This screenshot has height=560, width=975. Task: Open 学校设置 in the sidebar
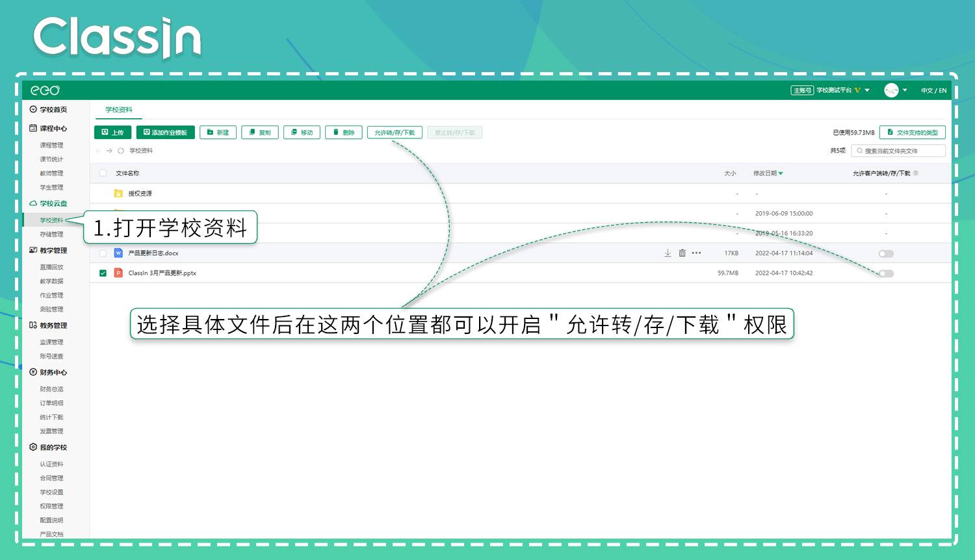click(x=51, y=492)
